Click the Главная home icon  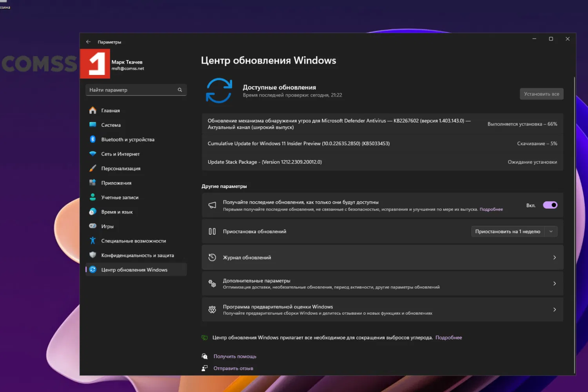pos(93,110)
